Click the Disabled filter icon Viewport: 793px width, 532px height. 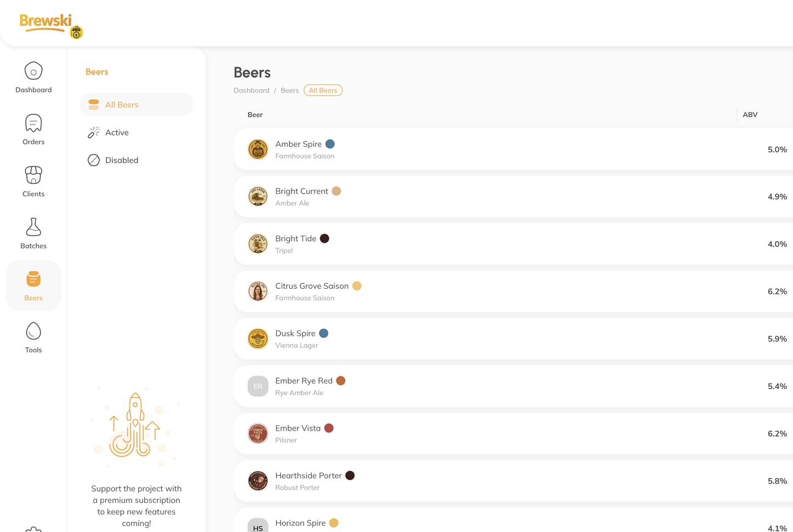coord(93,160)
